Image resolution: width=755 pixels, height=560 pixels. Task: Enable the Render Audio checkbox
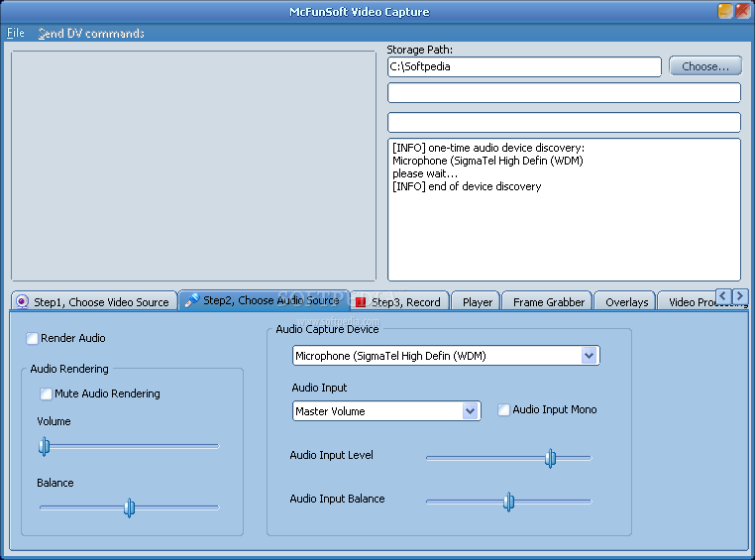click(33, 339)
